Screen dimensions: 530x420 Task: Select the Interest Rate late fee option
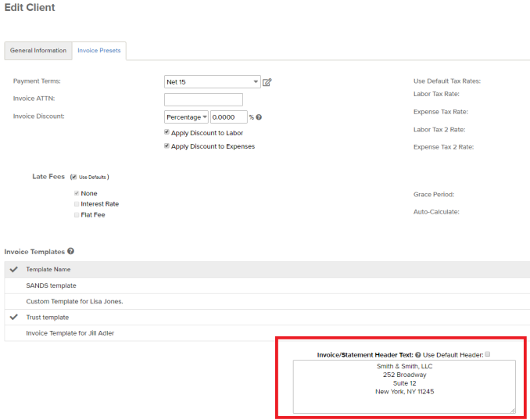76,204
